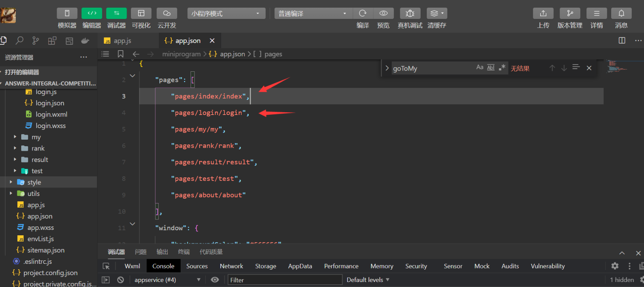644x287 pixels.
Task: Click the docker whale icon in the sidebar
Action: (85, 41)
